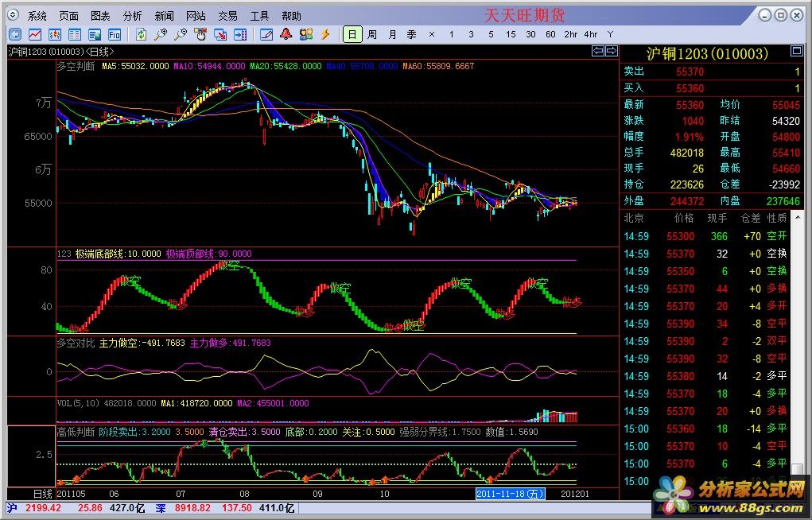This screenshot has height=520, width=812.
Task: Select the 60 minute period
Action: 550,34
